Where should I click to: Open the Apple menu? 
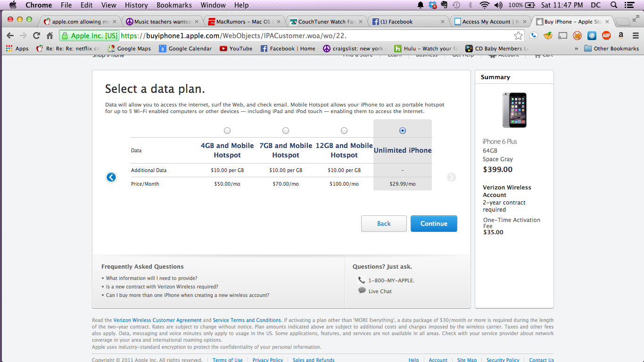pyautogui.click(x=13, y=5)
